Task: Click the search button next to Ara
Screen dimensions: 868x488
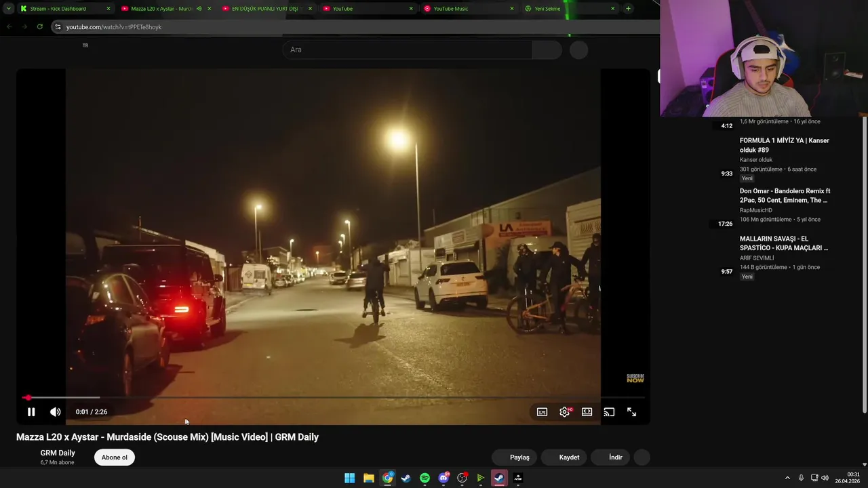Action: (x=547, y=49)
